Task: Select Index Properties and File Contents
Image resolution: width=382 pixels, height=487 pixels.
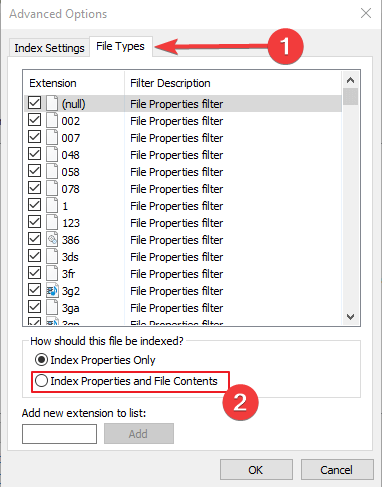Action: click(126, 381)
